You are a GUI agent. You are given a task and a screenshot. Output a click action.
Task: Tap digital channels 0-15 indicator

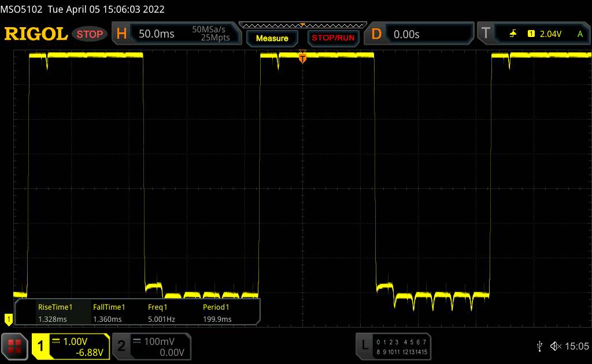402,347
